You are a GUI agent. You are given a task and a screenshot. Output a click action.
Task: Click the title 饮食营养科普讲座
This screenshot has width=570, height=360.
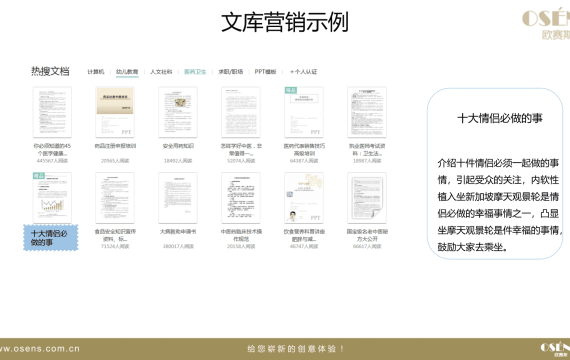(304, 235)
